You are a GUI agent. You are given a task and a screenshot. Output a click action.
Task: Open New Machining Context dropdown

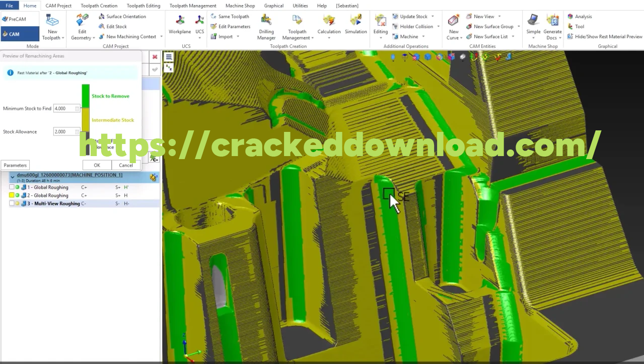[161, 37]
